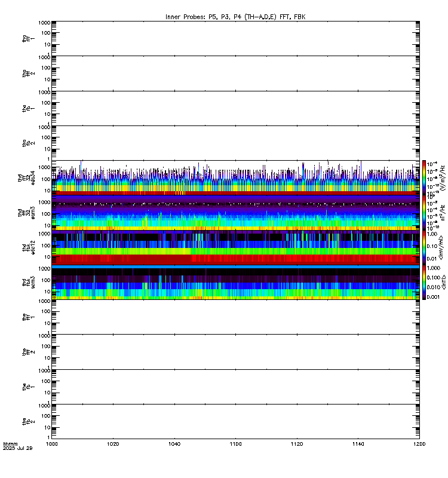
Task: Click the '0.001' value on the nT color bar
Action: point(434,297)
